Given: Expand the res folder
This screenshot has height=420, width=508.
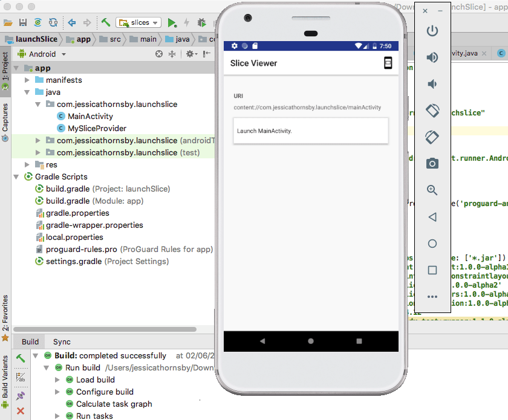Looking at the screenshot, I should click(x=27, y=164).
